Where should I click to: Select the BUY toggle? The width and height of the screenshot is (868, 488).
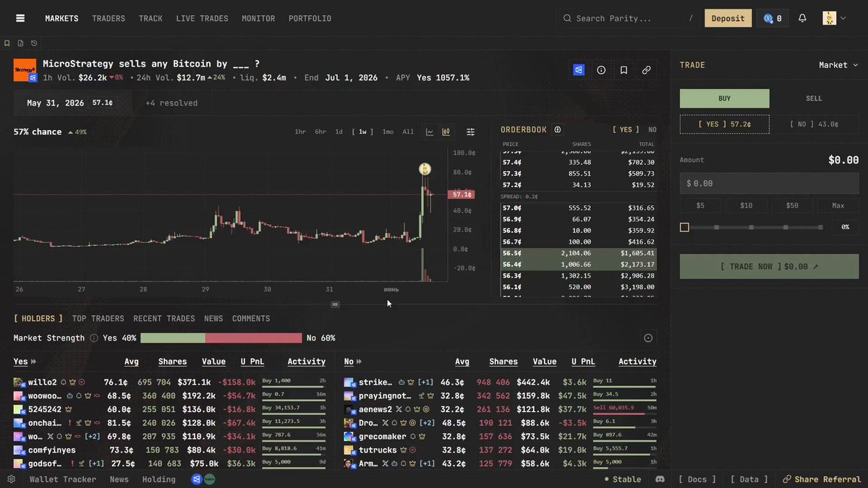[x=724, y=98]
